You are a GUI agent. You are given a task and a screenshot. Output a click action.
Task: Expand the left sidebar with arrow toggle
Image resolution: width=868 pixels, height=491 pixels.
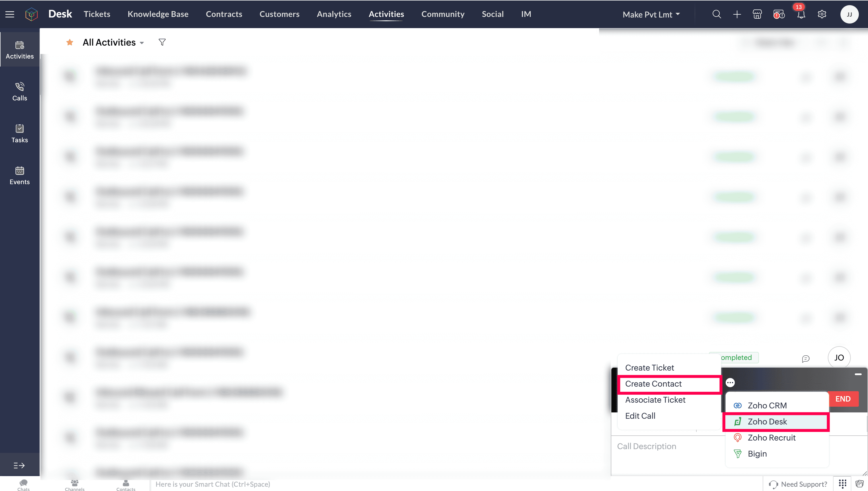tap(19, 465)
